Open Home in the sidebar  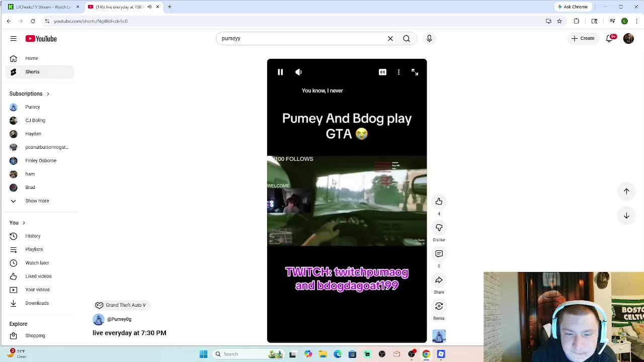[x=40, y=58]
